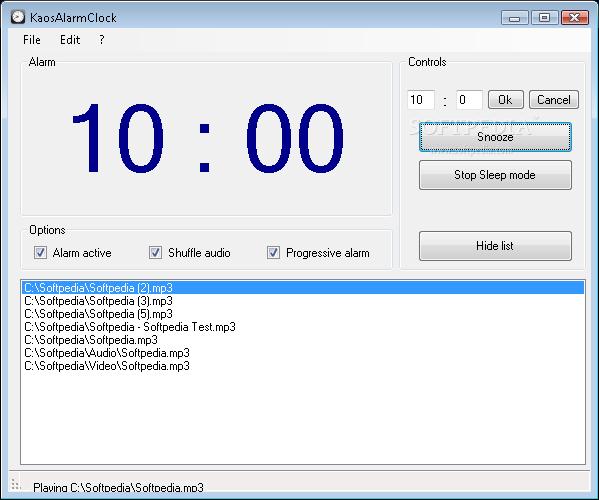Click the Cancel button in Controls
This screenshot has width=599, height=500.
pos(554,100)
